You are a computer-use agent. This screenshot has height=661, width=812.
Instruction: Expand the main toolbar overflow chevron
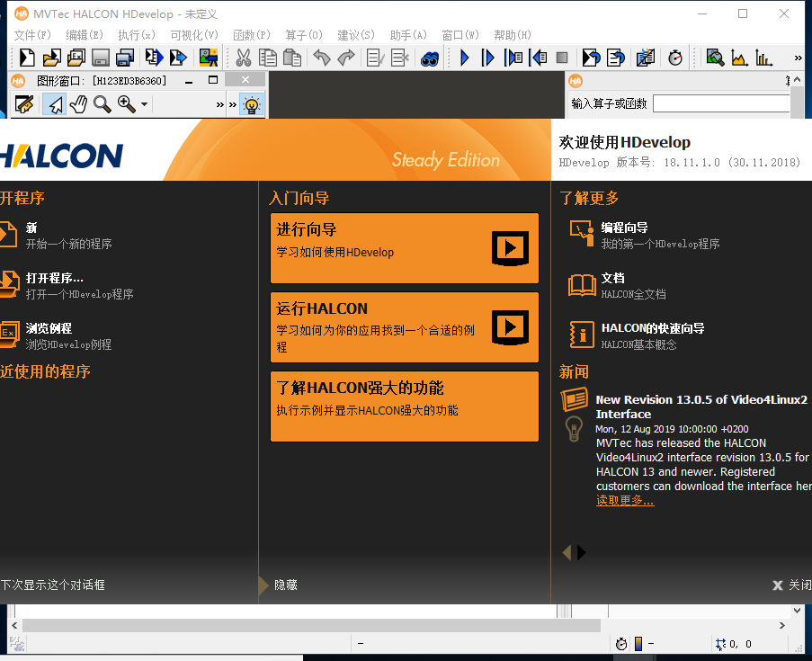coord(797,57)
